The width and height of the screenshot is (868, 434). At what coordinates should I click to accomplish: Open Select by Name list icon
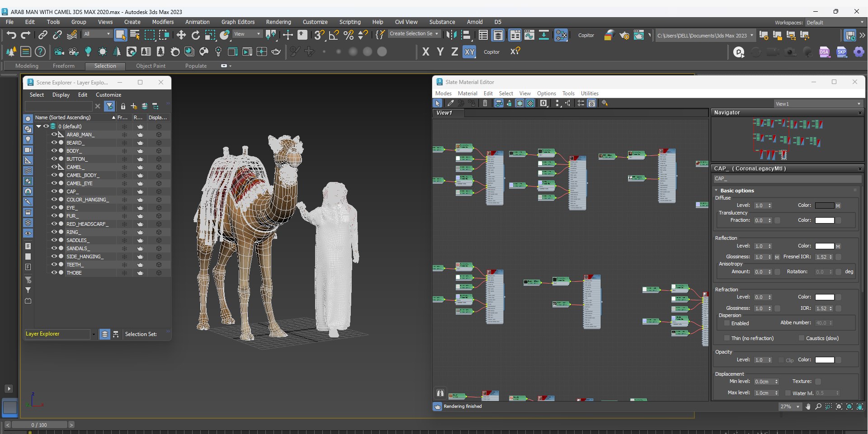pos(135,35)
